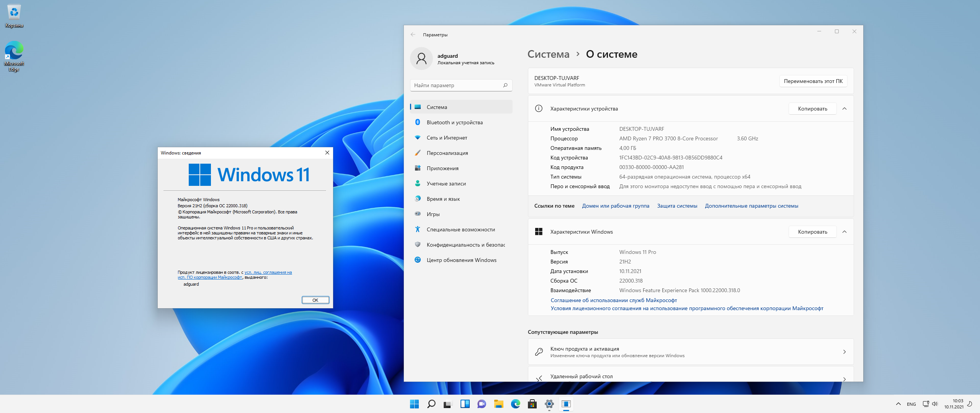Click the ENG language indicator
980x413 pixels.
(x=911, y=404)
